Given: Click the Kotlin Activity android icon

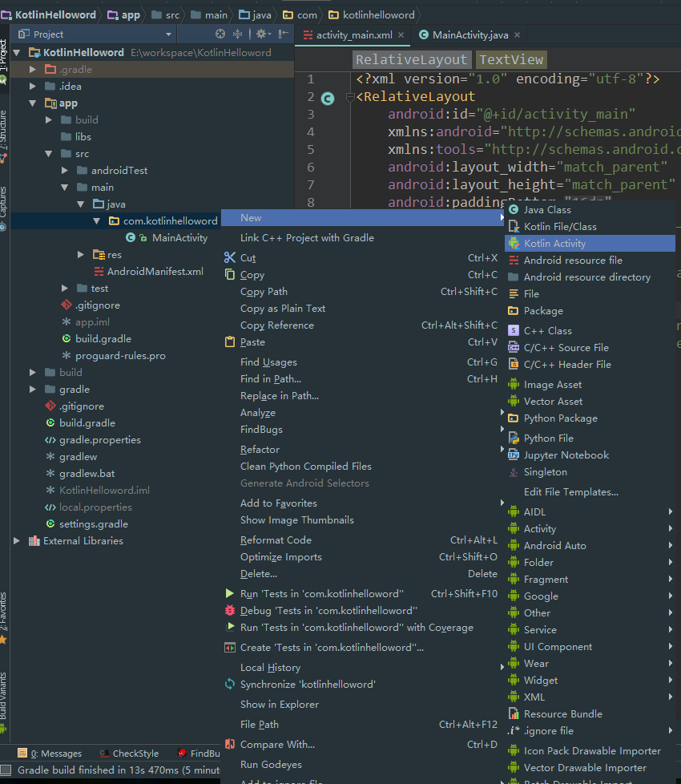Looking at the screenshot, I should point(513,244).
